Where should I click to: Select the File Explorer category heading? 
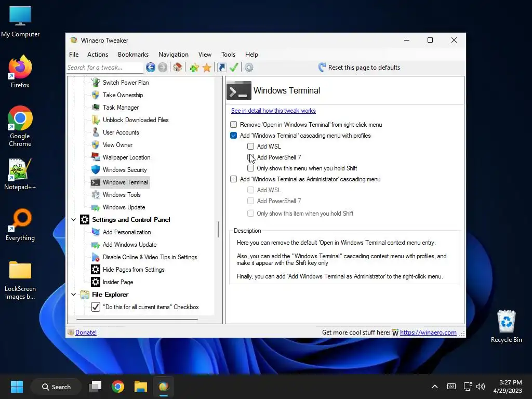110,295
